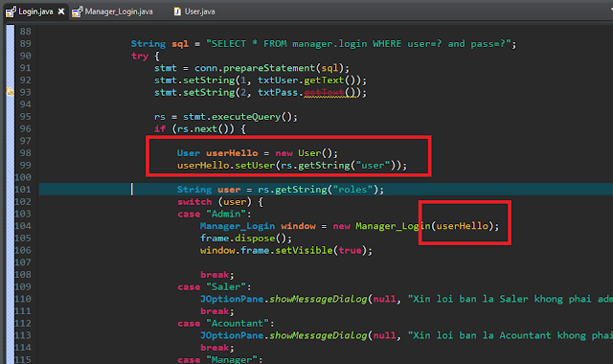Image resolution: width=613 pixels, height=364 pixels.
Task: Click the 'switch' keyword on line 102
Action: point(194,202)
